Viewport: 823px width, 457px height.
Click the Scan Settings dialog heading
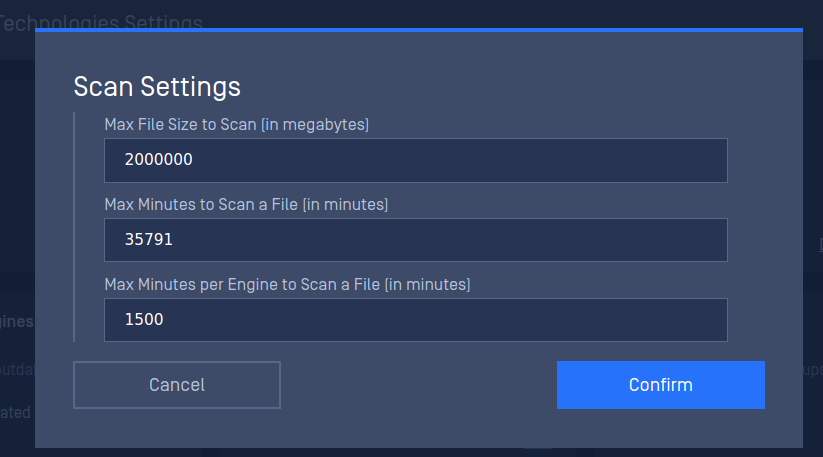click(x=157, y=87)
